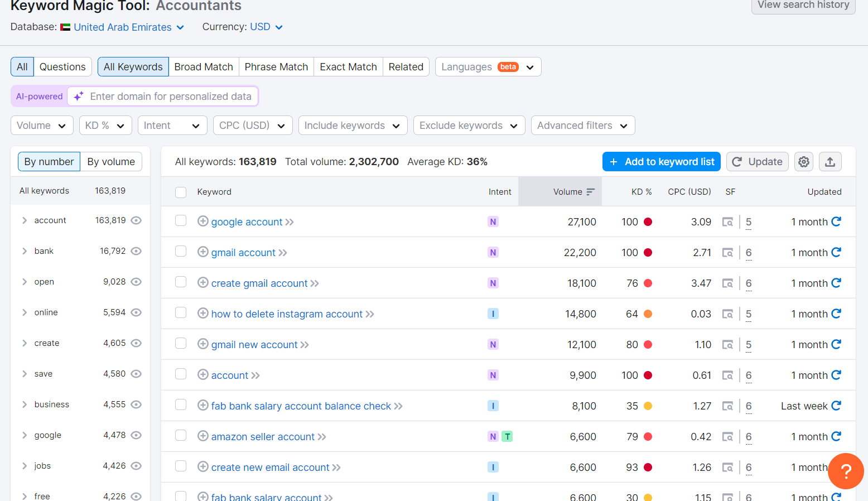Click the AI sparkle icon in domain field
This screenshot has height=501, width=868.
point(79,96)
